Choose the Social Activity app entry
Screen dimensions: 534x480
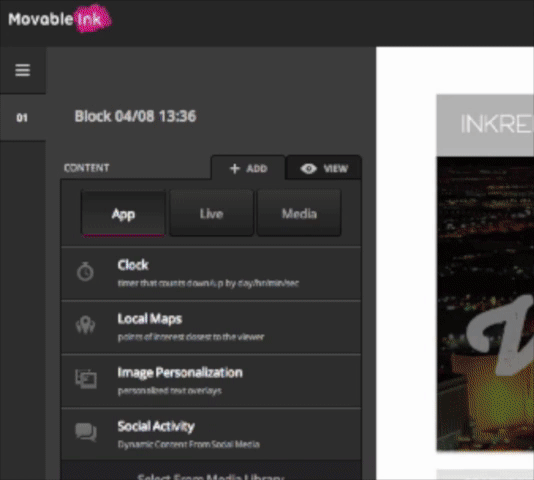click(x=211, y=435)
